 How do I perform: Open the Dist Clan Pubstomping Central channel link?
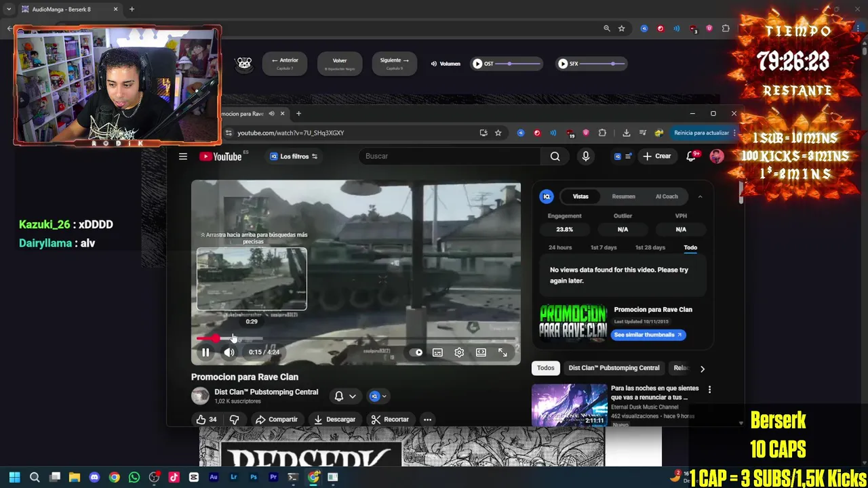click(266, 392)
